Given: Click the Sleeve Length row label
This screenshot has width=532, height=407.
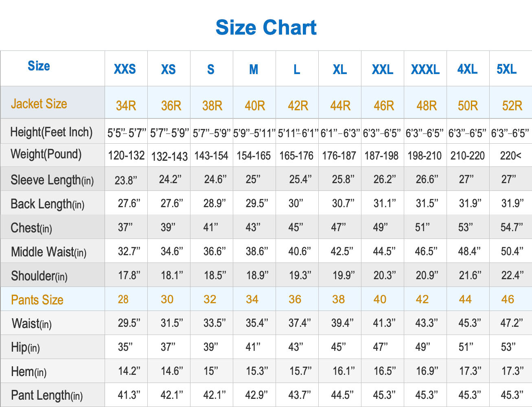Looking at the screenshot, I should [52, 180].
